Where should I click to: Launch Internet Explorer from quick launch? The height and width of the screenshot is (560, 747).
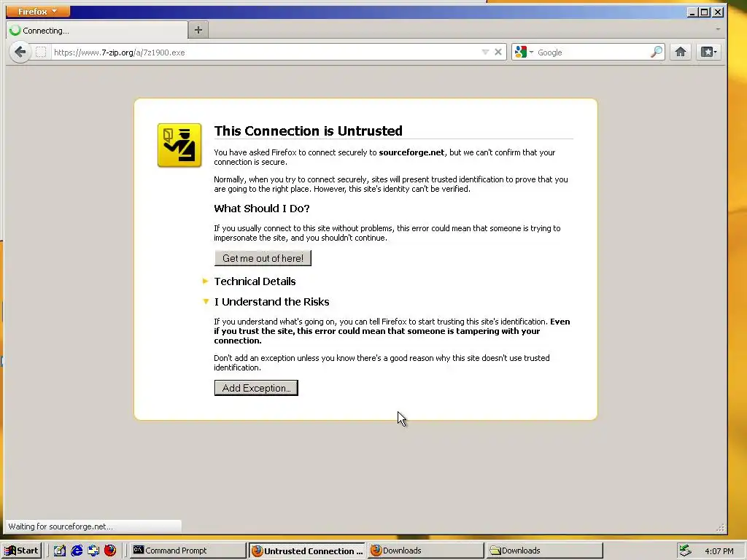coord(77,551)
